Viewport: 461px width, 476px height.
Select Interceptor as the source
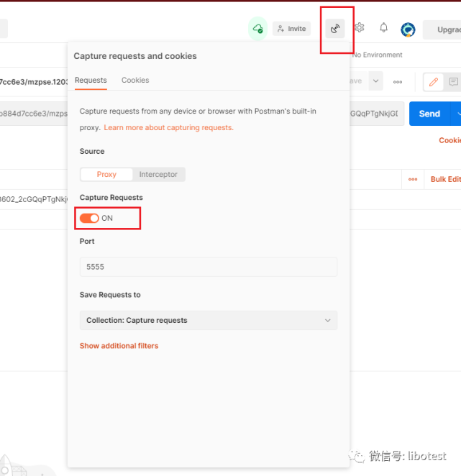tap(158, 174)
